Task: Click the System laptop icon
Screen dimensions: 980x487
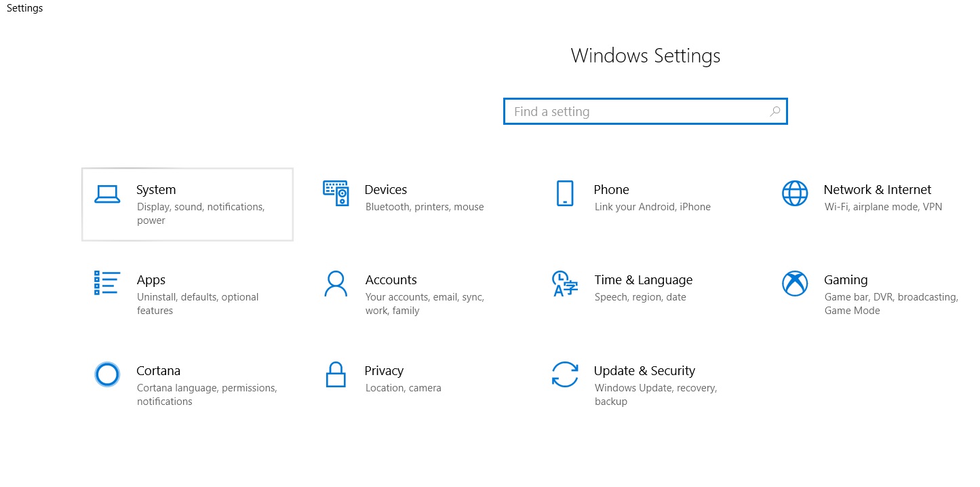Action: coord(107,194)
